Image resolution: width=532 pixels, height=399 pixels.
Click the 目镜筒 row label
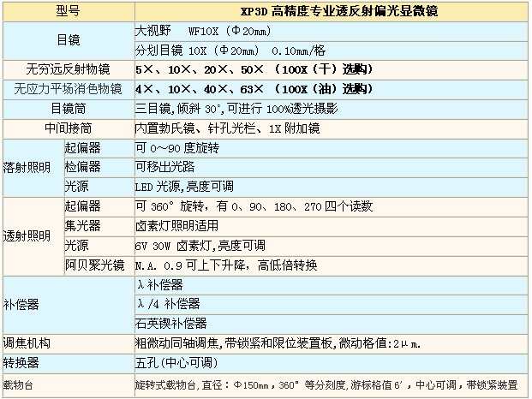pyautogui.click(x=67, y=109)
